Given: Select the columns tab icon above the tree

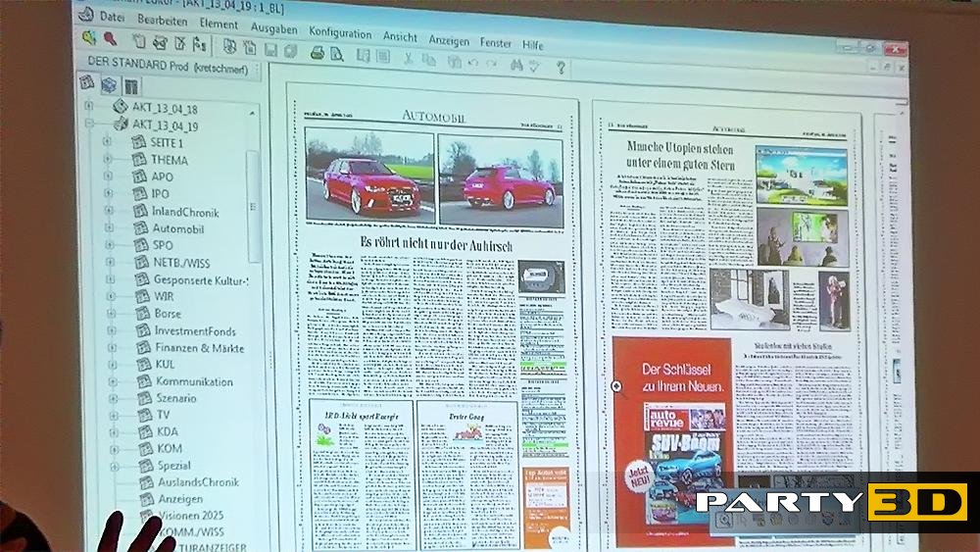Looking at the screenshot, I should [x=131, y=85].
